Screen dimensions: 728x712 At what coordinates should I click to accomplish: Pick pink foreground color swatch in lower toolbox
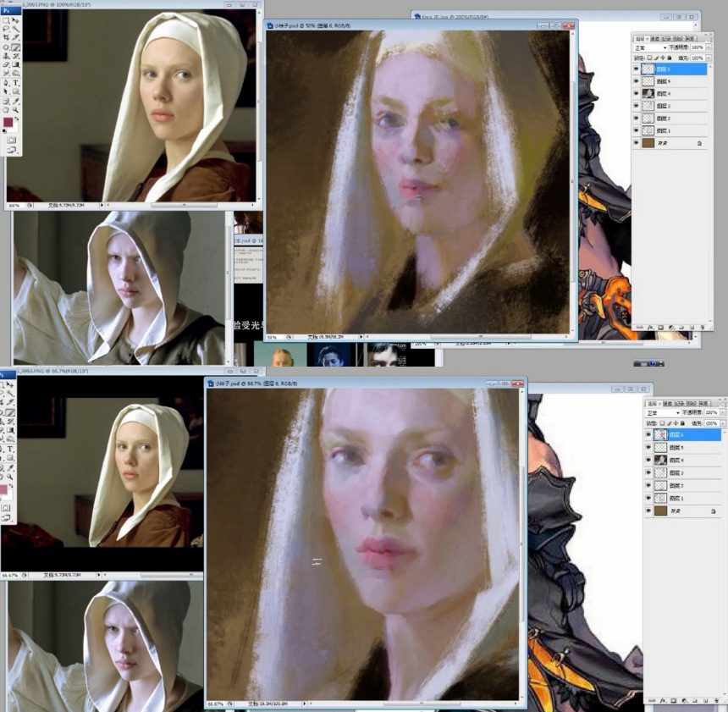[3, 489]
